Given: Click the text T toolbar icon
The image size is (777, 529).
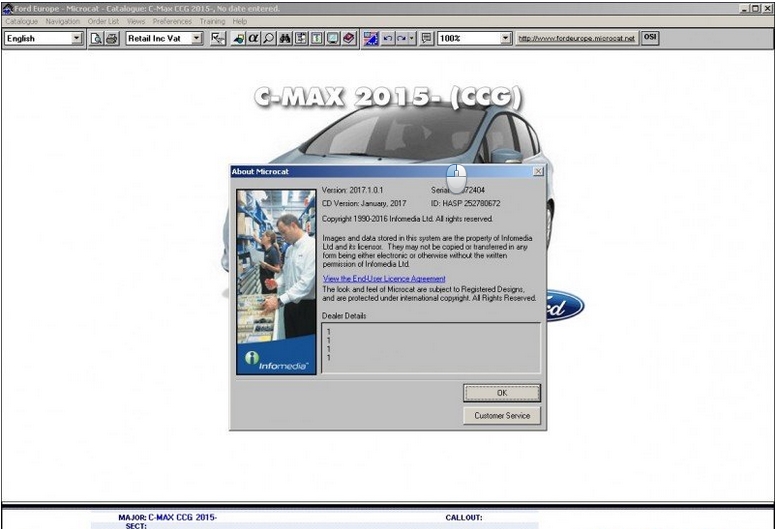Looking at the screenshot, I should 317,38.
